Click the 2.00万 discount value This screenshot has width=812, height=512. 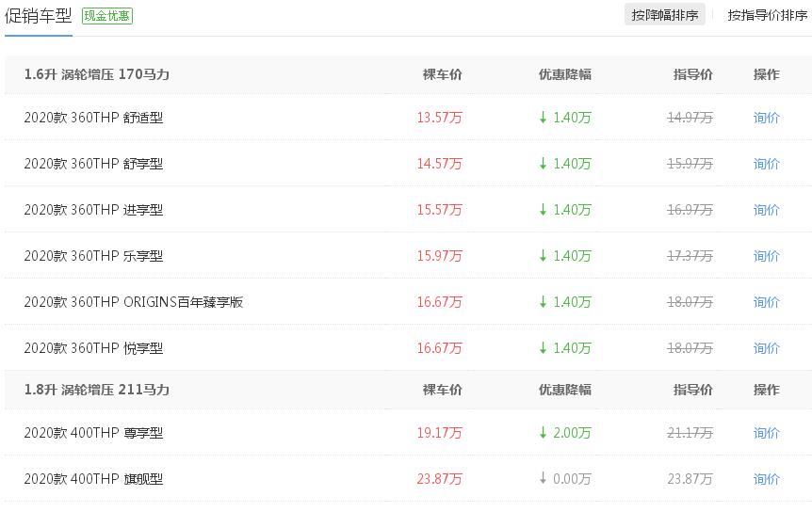572,433
